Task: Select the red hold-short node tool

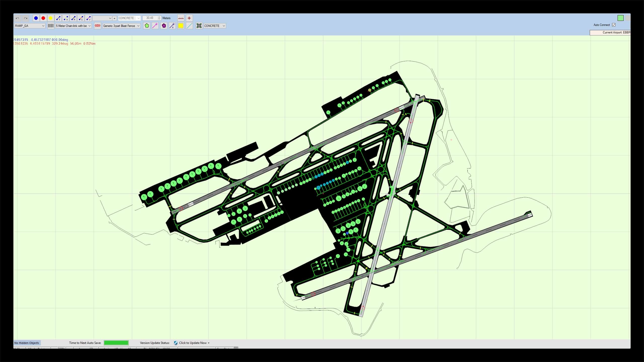Action: pos(43,18)
